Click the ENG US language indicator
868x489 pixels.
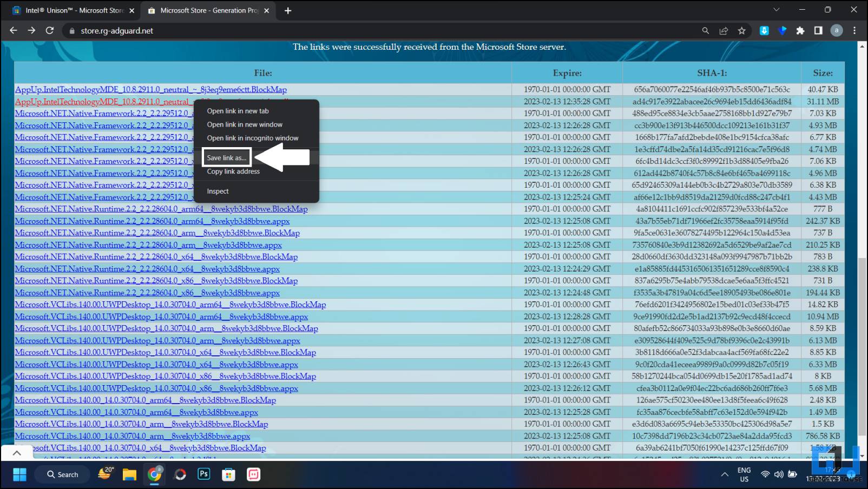pos(744,474)
